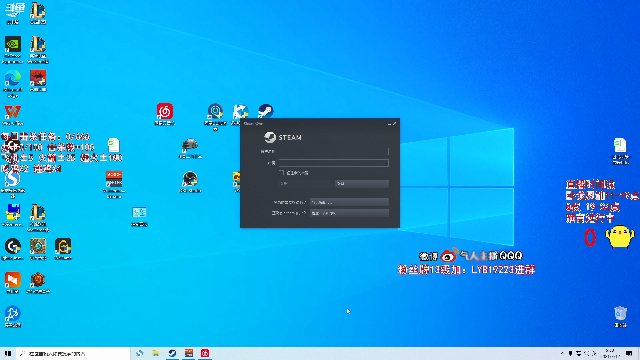Image resolution: width=640 pixels, height=360 pixels.
Task: Open NetEase Cloud Music desktop shortcut
Action: (x=164, y=114)
